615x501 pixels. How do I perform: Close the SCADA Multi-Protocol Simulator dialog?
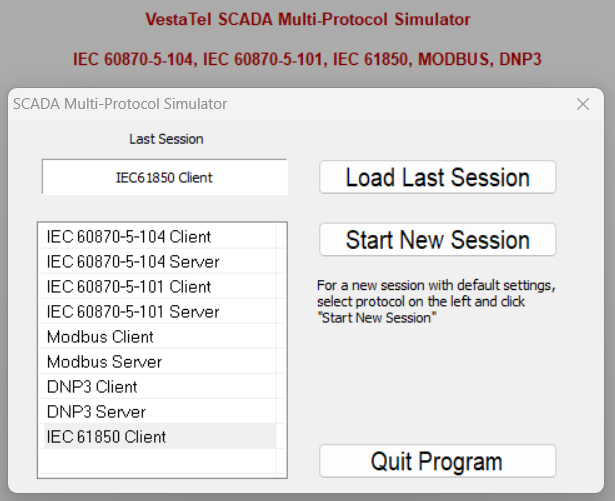[x=583, y=103]
